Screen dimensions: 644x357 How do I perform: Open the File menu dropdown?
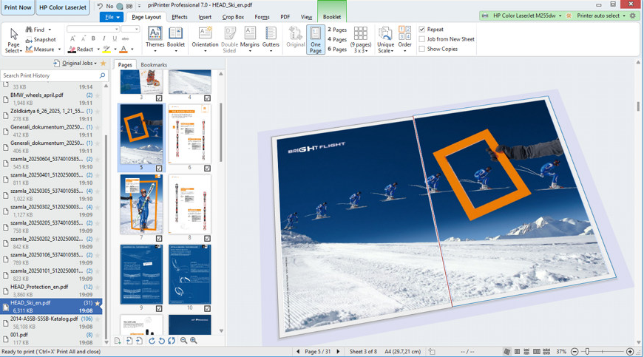point(112,16)
